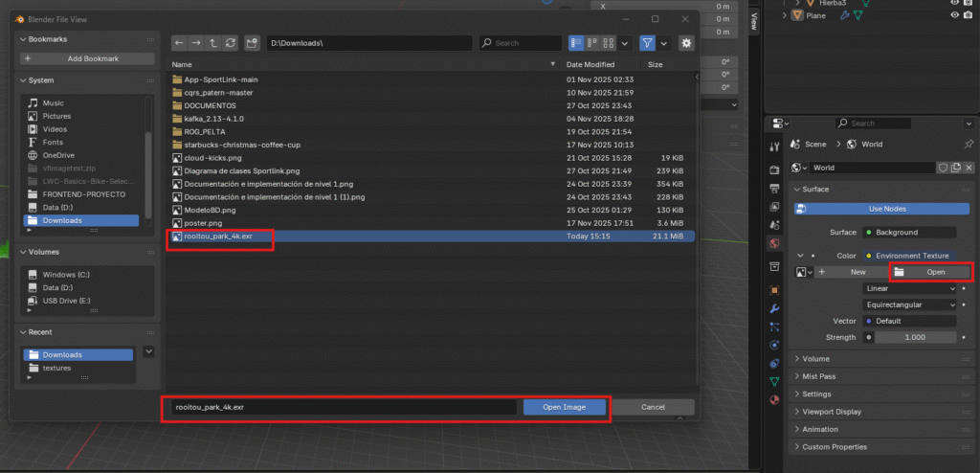The image size is (980, 473).
Task: Expand the Animation panel
Action: click(797, 429)
